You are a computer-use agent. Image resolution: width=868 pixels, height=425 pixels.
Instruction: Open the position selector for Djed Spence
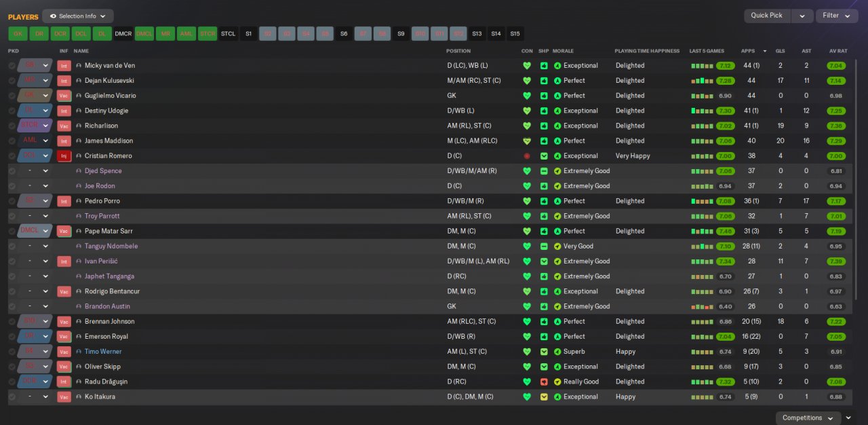(35, 171)
